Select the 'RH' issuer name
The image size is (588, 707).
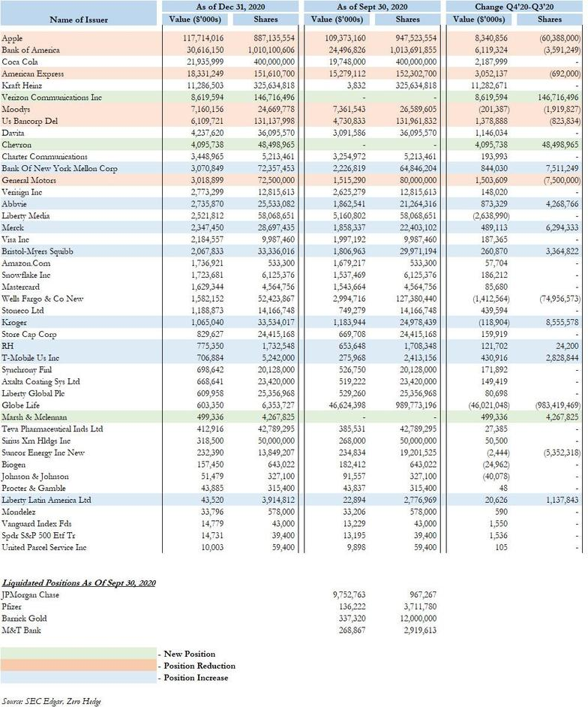click(7, 346)
